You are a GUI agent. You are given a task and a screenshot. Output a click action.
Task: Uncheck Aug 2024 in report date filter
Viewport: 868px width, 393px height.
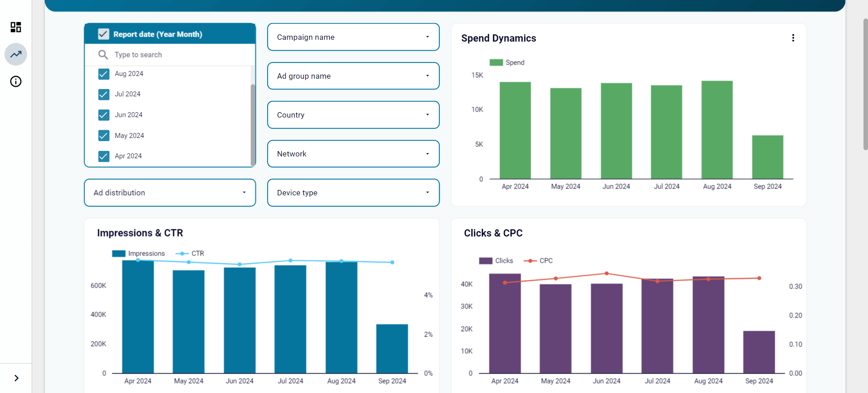click(x=104, y=74)
